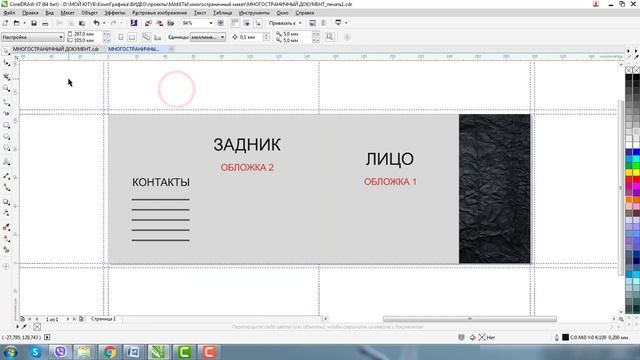Open the Растровые изображения menu

point(159,13)
